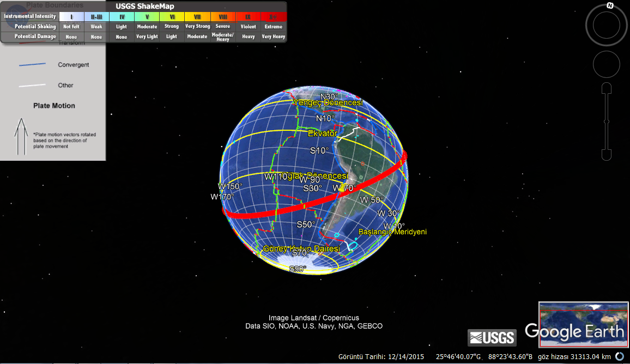Click 'Data SIO, NOAA, U.S. Navy, NGA, GEBCO' attribution

314,326
